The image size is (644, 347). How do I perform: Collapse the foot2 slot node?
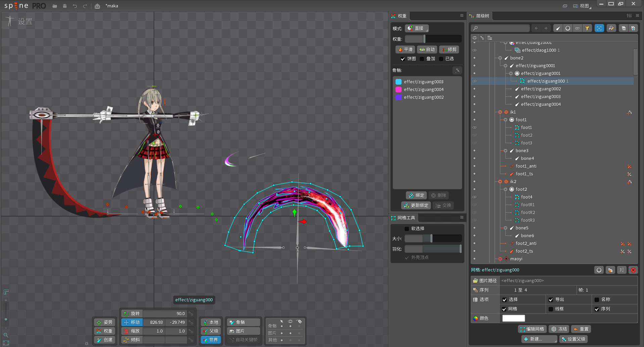tap(505, 189)
